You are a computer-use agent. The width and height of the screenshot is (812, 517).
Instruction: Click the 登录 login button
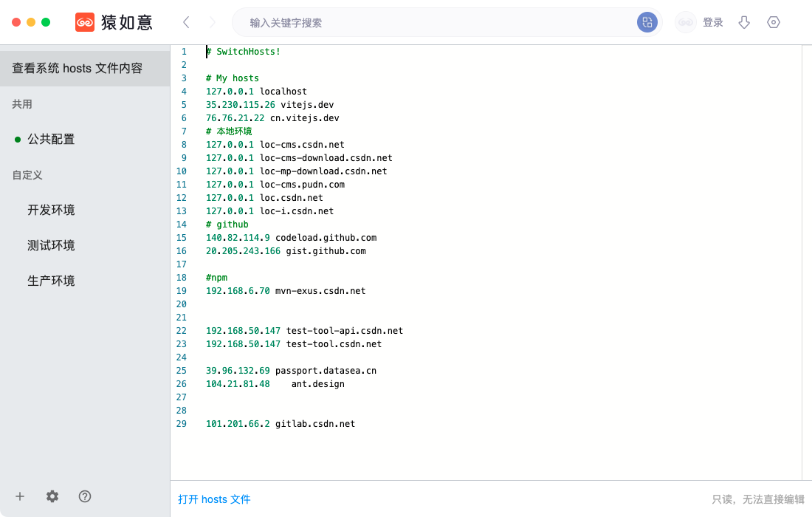pos(712,22)
